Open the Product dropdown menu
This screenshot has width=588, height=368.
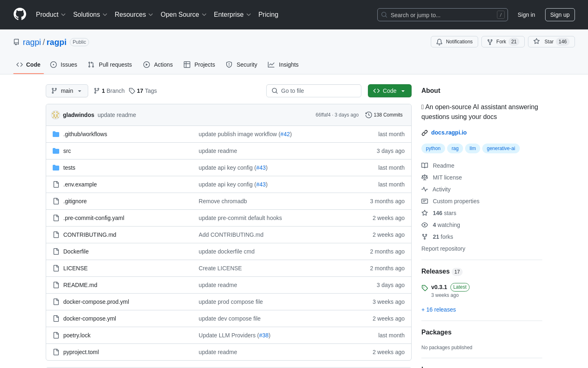click(x=51, y=14)
